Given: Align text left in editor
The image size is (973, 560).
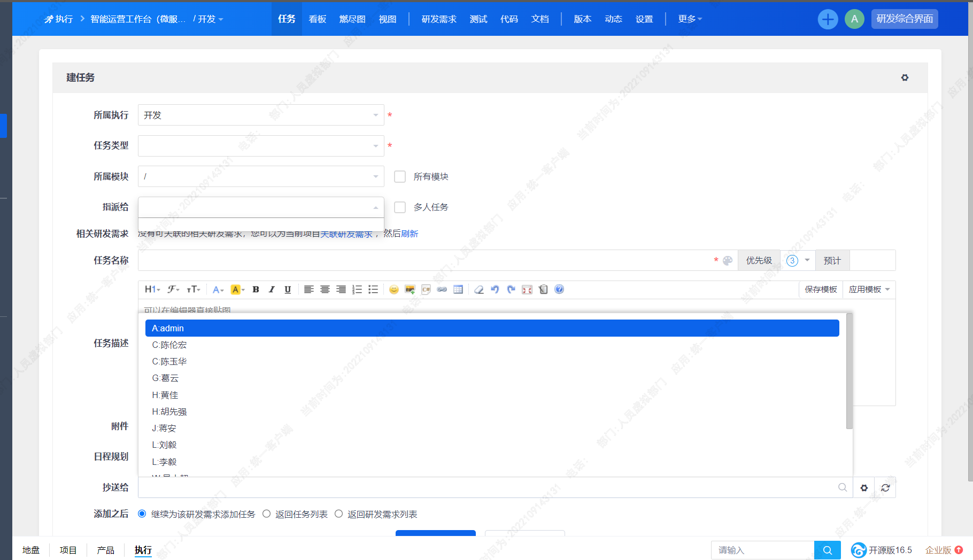Looking at the screenshot, I should 308,289.
